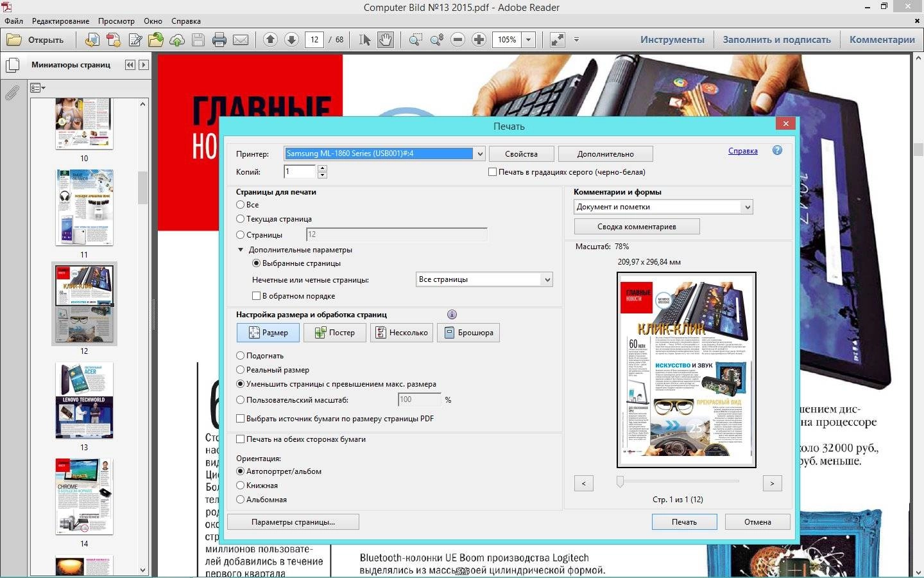Open the 'Инструменты' pane tab
The height and width of the screenshot is (578, 924).
click(672, 40)
